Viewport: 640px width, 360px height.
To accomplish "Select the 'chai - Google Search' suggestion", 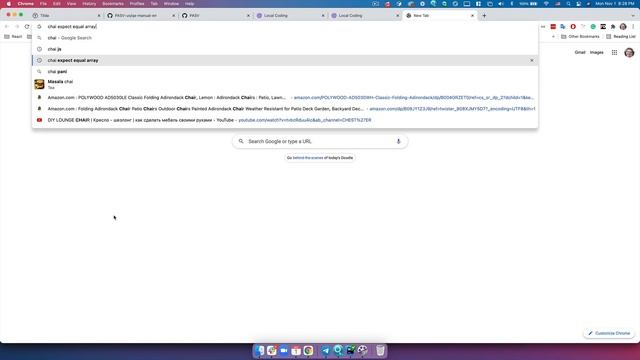I will coord(285,38).
